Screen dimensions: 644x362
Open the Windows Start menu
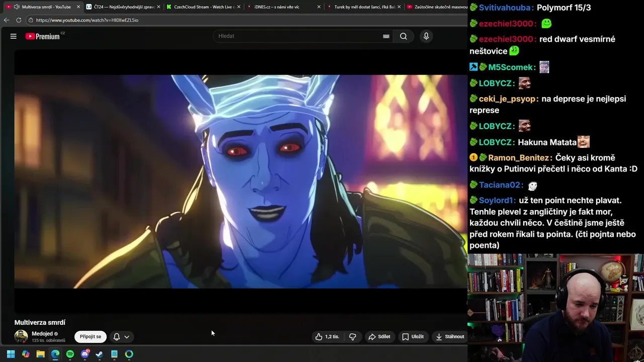(x=11, y=354)
